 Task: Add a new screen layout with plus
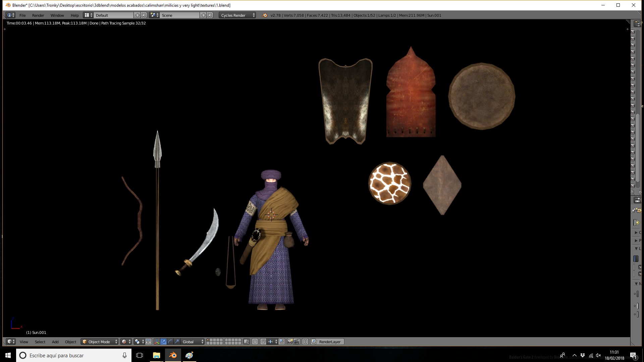coord(137,15)
